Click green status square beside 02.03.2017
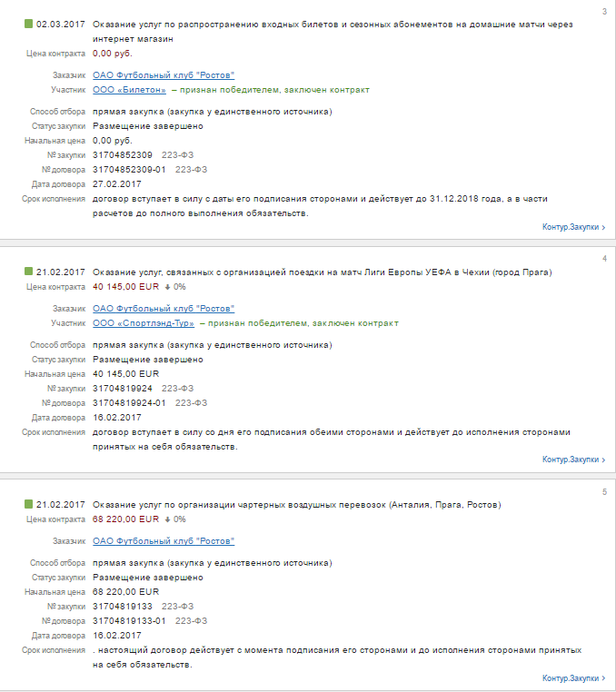 pos(29,24)
